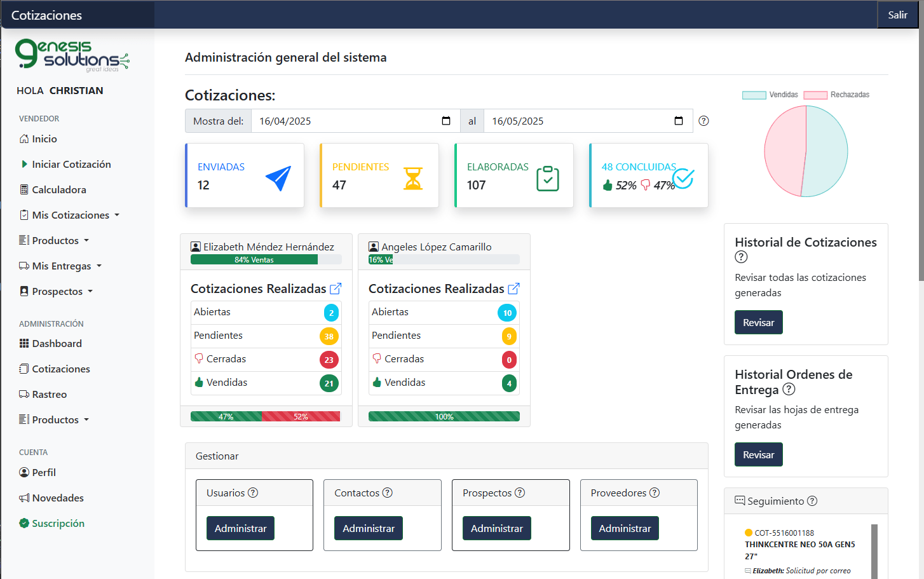Click the Cotizaciones header title
The image size is (924, 579).
pyautogui.click(x=46, y=15)
